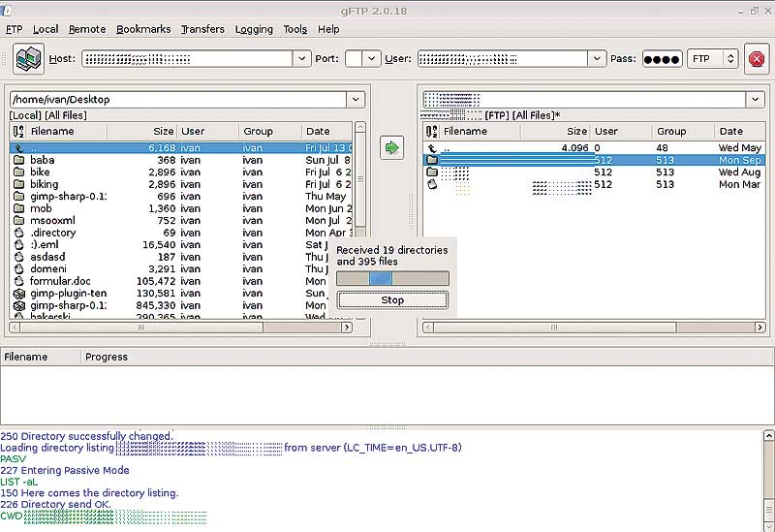Sort remote list by Group header
775x532 pixels.
(683, 131)
